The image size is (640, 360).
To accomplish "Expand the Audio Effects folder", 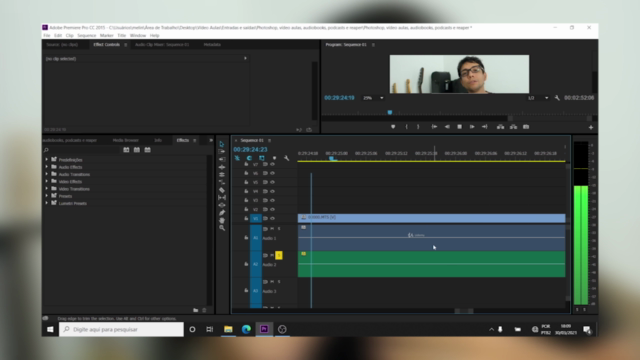I will [47, 167].
